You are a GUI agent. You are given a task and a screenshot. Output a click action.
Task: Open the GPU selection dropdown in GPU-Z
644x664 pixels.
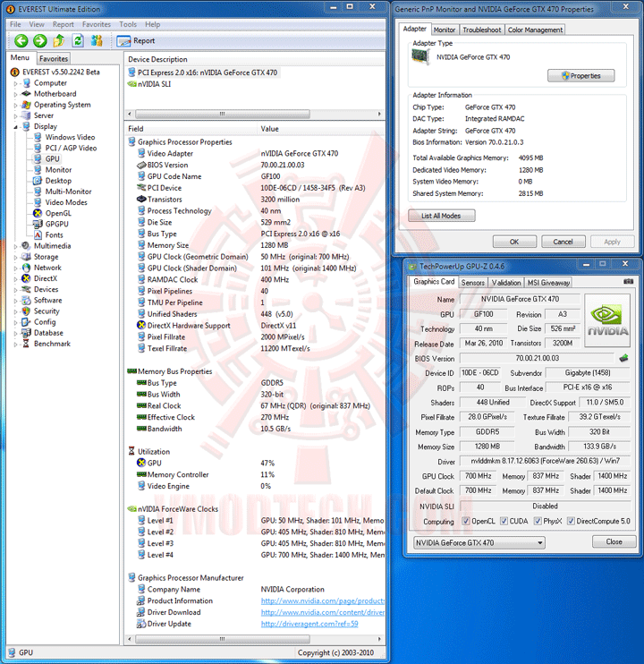click(x=479, y=542)
